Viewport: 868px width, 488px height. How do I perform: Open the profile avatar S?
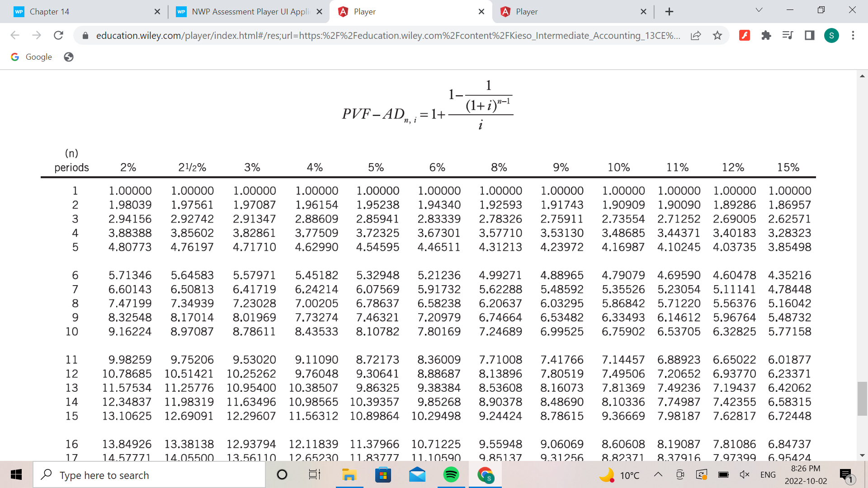pyautogui.click(x=832, y=35)
